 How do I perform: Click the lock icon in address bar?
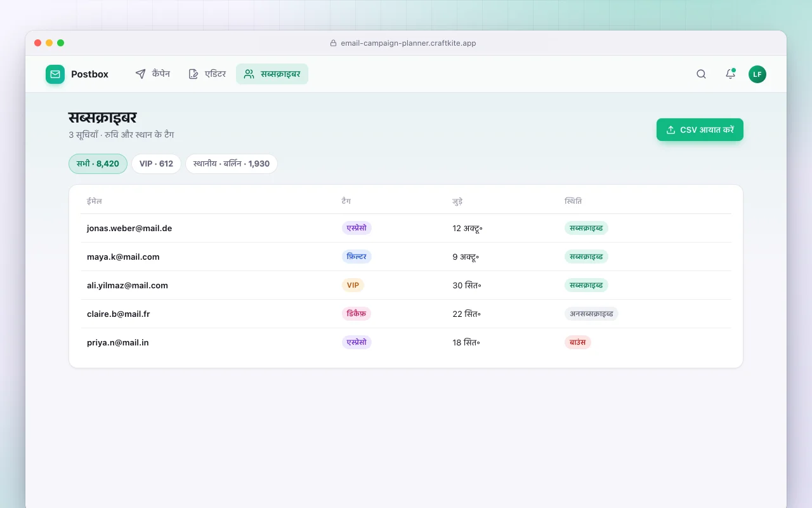click(333, 43)
